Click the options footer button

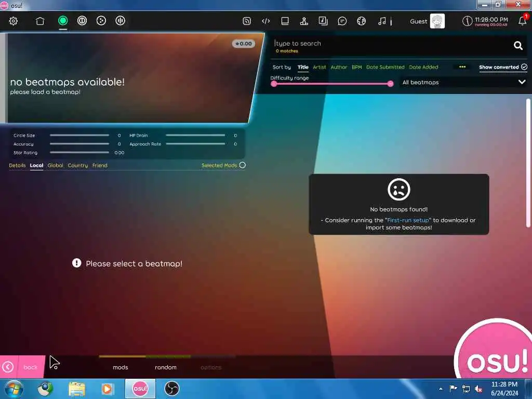(x=211, y=367)
